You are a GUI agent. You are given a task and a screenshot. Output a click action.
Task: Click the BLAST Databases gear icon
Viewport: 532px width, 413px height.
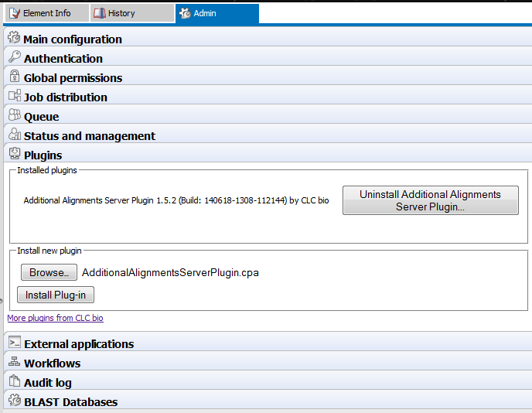[x=15, y=400]
